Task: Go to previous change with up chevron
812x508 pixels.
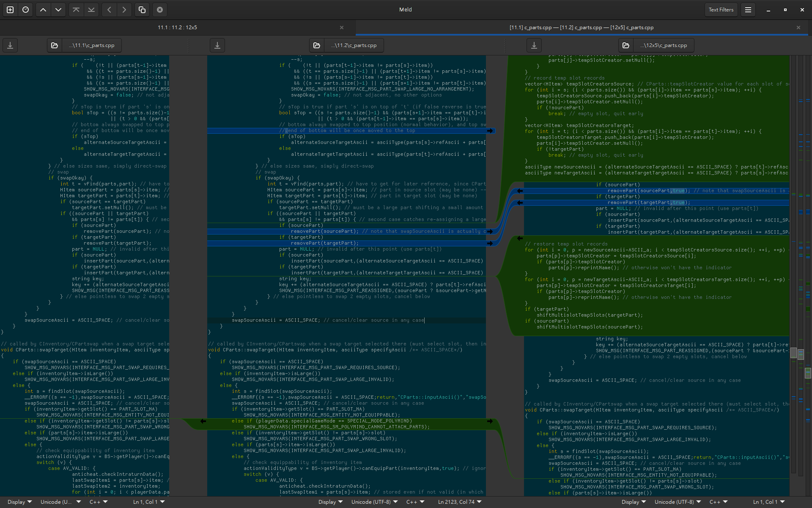Action: click(43, 9)
